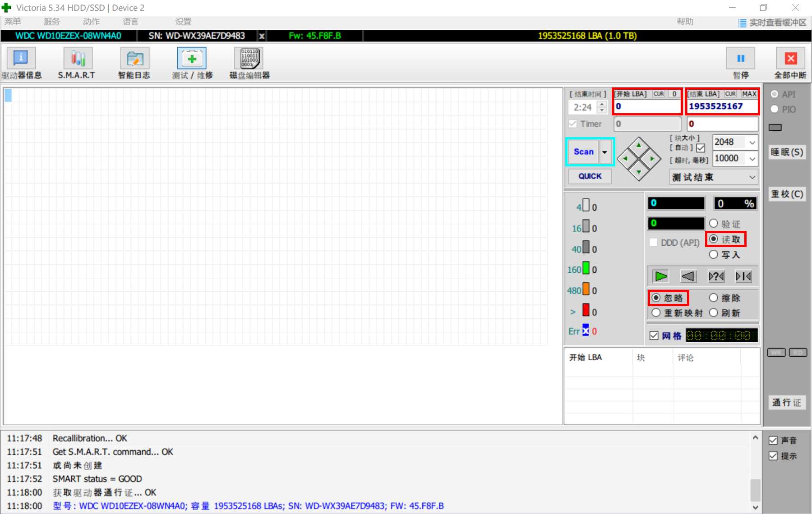
Task: Click the reverse scan arrow button
Action: [x=688, y=276]
